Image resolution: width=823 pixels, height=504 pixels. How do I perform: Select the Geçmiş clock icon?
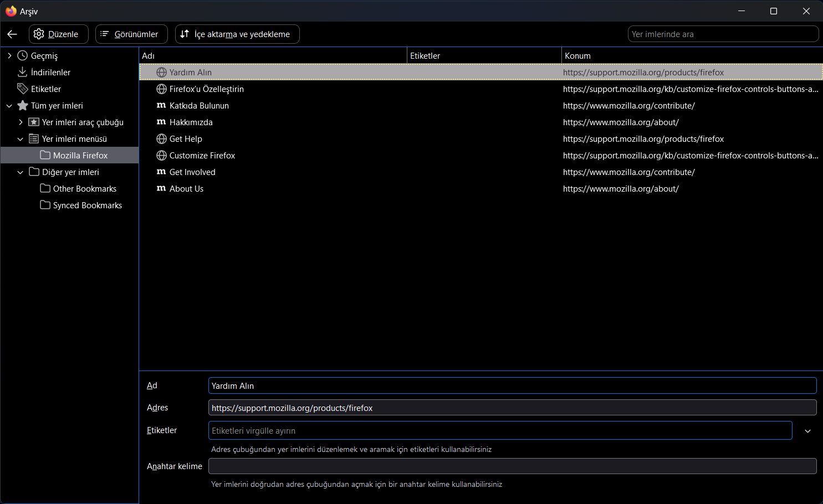[23, 56]
